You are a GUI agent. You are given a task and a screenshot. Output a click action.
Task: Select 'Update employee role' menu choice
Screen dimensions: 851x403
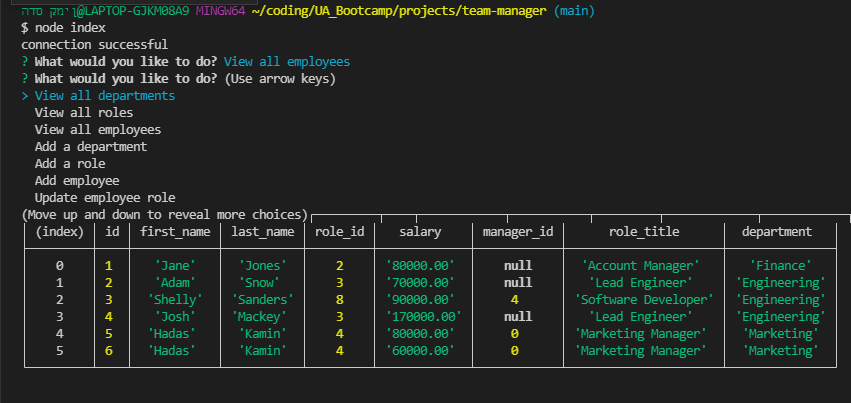(x=105, y=197)
